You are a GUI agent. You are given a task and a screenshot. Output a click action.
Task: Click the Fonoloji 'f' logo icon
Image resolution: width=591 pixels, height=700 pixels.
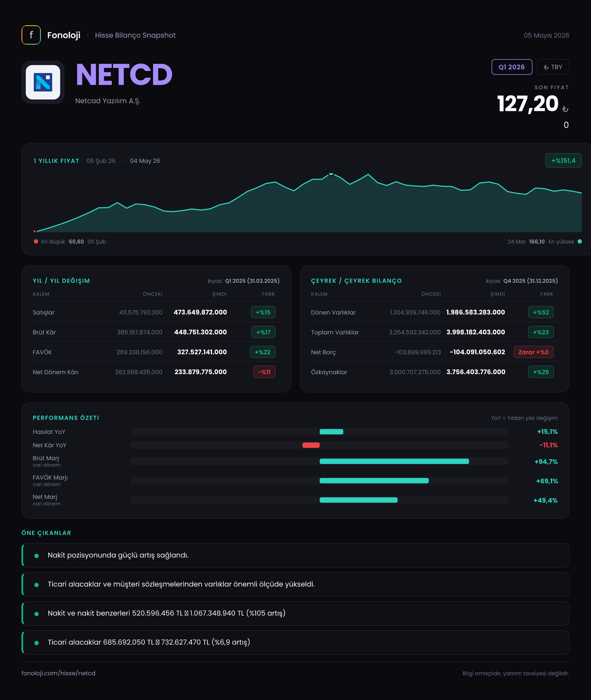(x=31, y=35)
